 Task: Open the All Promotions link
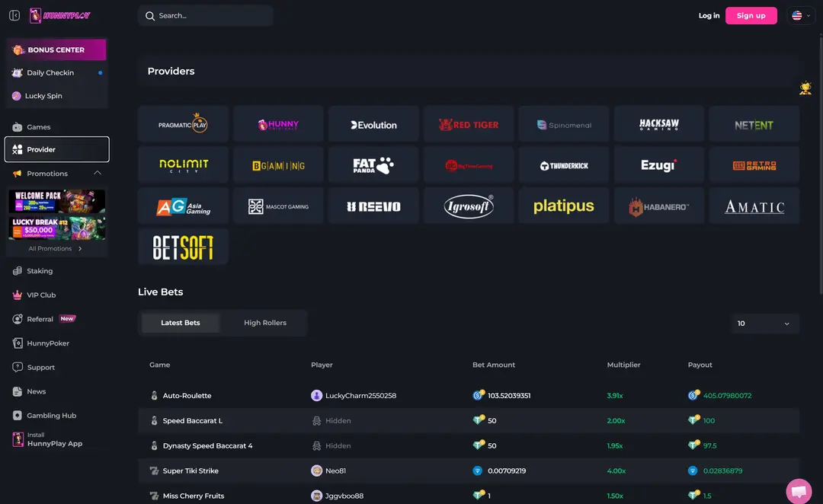pos(55,249)
